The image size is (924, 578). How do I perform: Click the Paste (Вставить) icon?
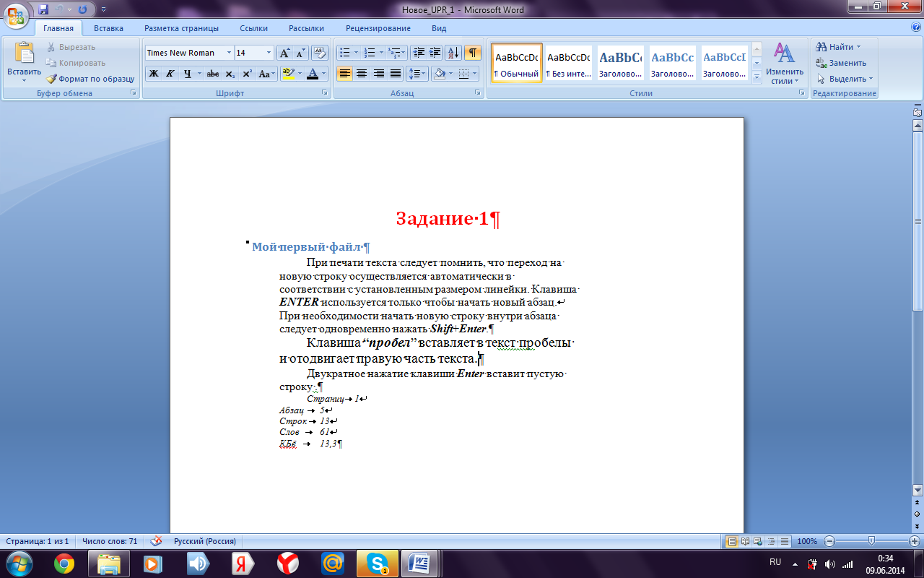coord(25,53)
